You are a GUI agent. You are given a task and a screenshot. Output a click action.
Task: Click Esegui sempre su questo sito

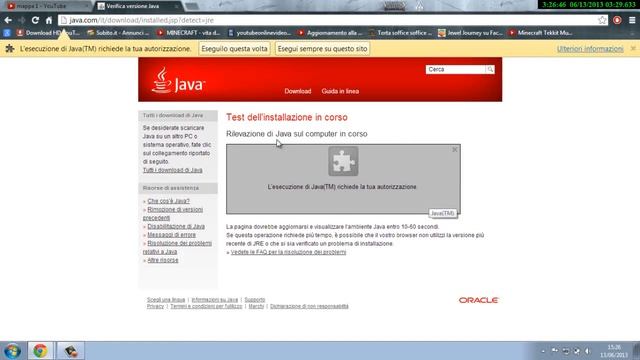click(x=322, y=49)
